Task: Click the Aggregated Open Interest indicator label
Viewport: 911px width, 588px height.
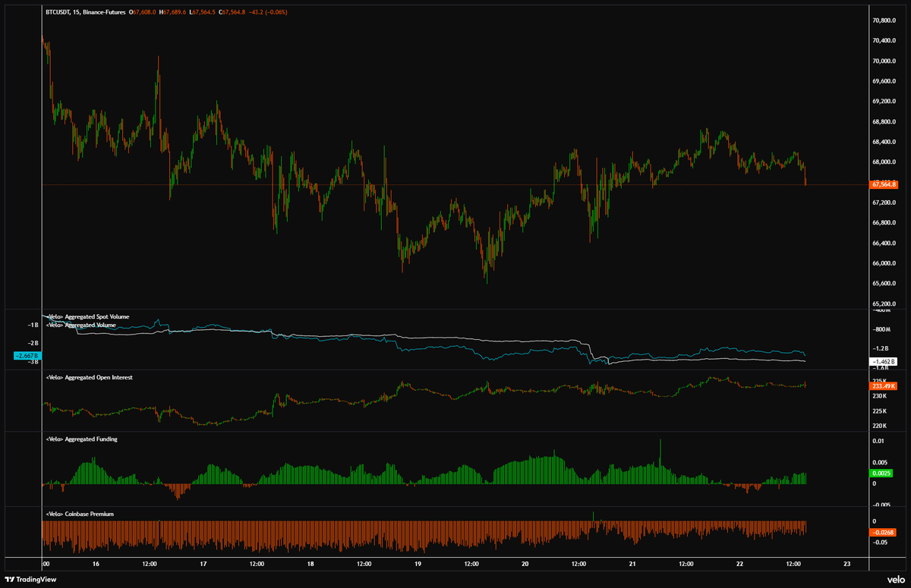Action: pos(90,377)
